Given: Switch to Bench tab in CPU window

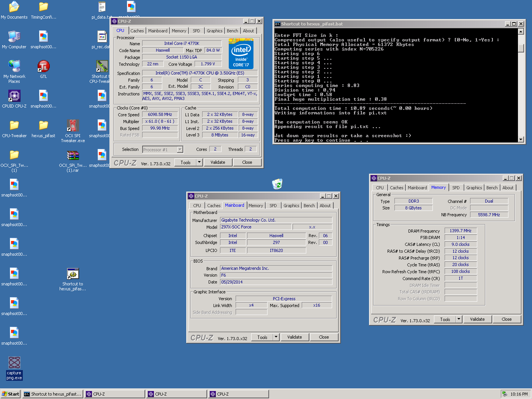Looking at the screenshot, I should 233,31.
